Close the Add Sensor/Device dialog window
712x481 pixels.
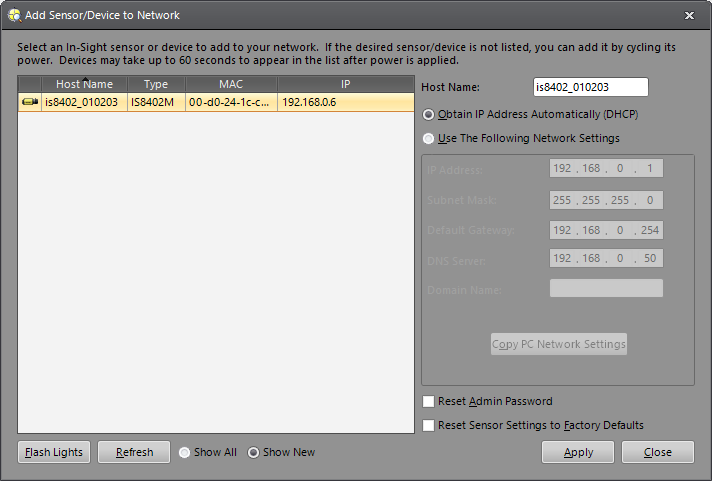(x=689, y=15)
